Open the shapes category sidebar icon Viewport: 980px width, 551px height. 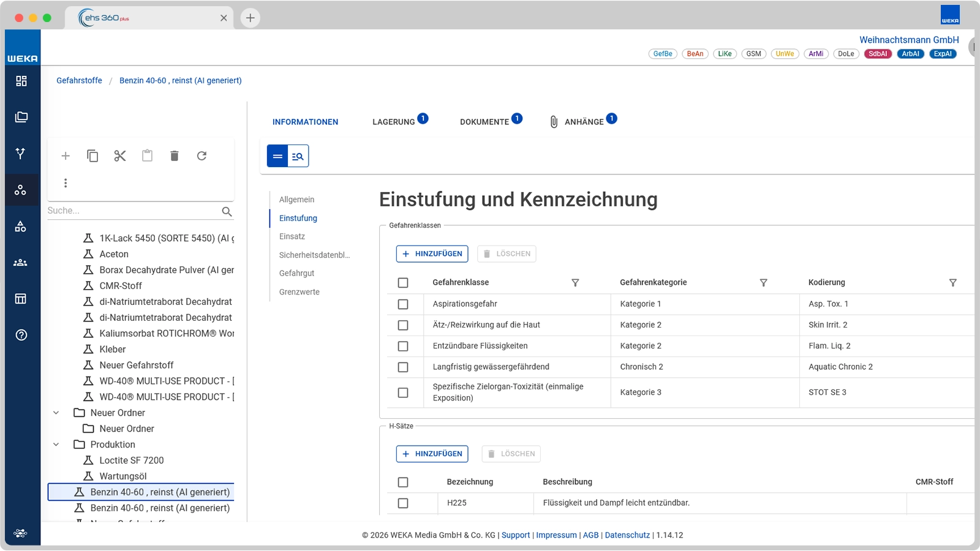pos(21,227)
